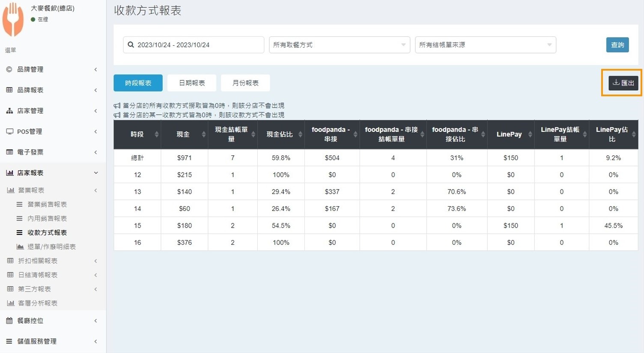Image resolution: width=644 pixels, height=353 pixels.
Task: Click the 匯出 export button
Action: (x=623, y=83)
